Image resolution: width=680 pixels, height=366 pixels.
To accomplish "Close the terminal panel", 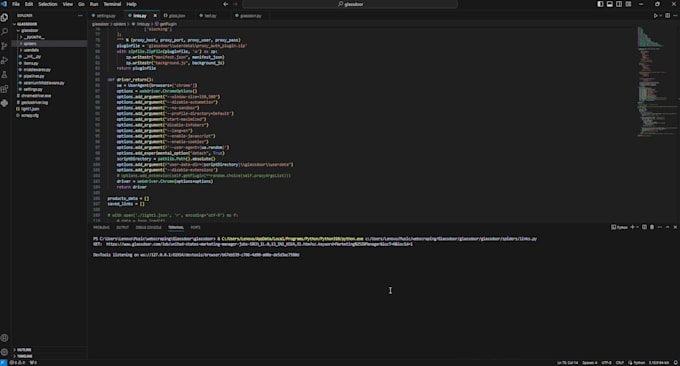I will point(675,227).
